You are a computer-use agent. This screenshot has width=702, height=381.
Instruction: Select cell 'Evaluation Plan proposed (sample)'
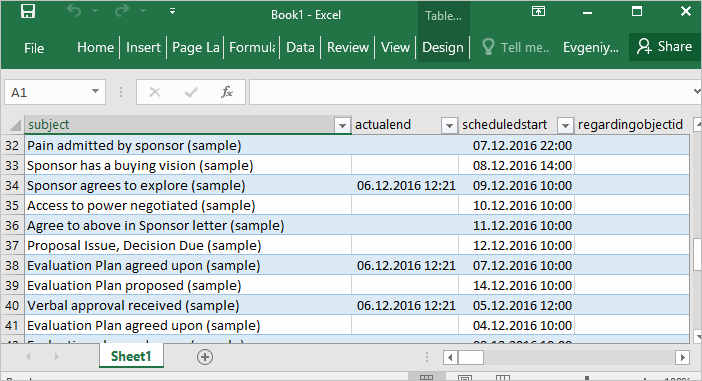(x=188, y=285)
